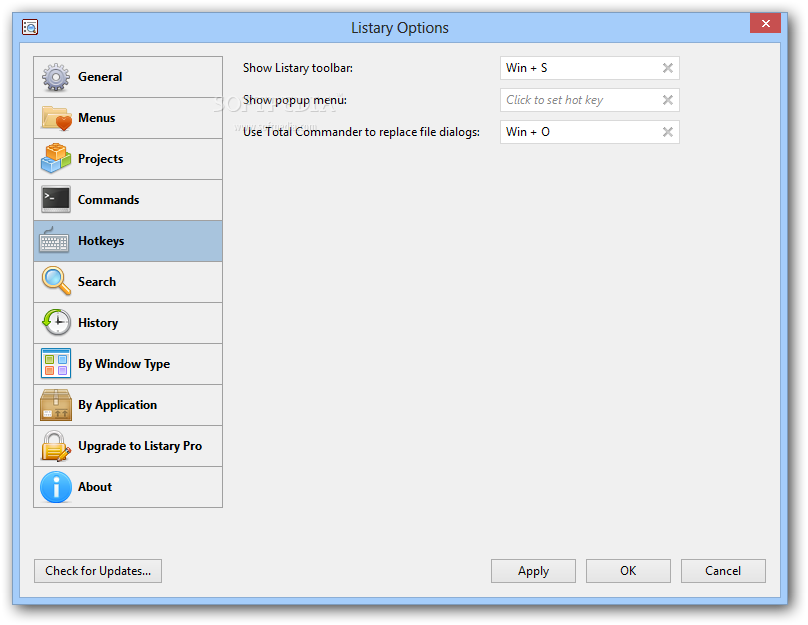
Task: Open Upgrade to Listary Pro page
Action: click(x=128, y=446)
